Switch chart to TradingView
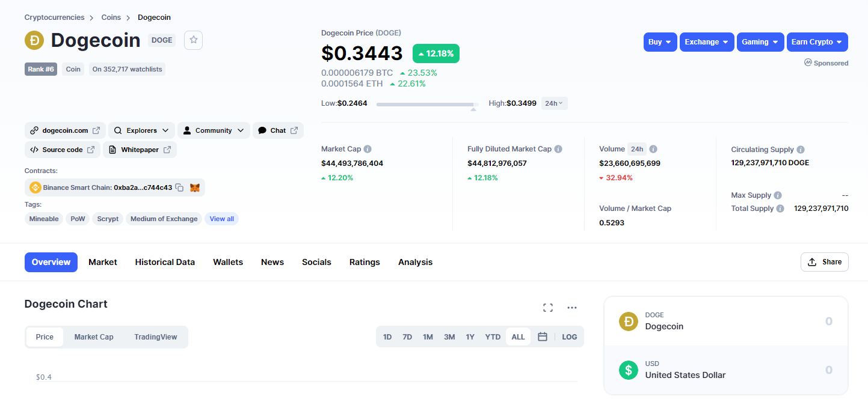This screenshot has height=399, width=868. click(x=156, y=337)
